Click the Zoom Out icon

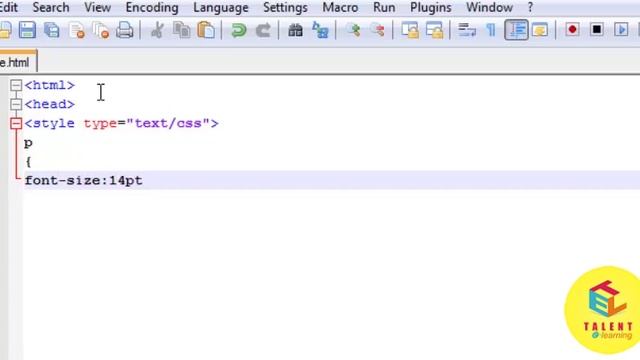378,30
